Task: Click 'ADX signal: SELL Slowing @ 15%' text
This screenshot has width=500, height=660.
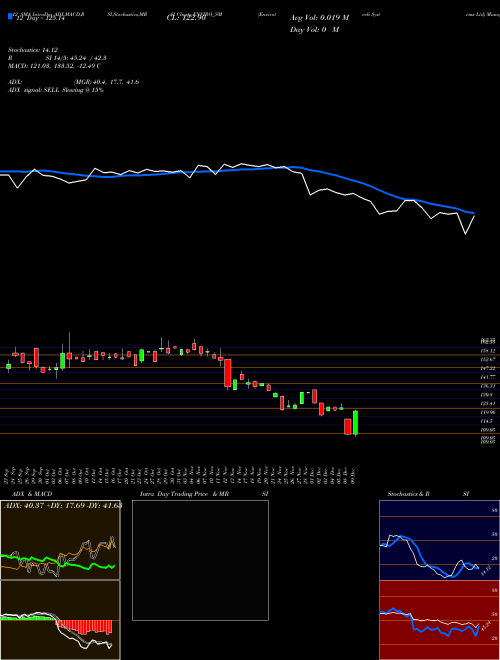Action: (x=56, y=90)
